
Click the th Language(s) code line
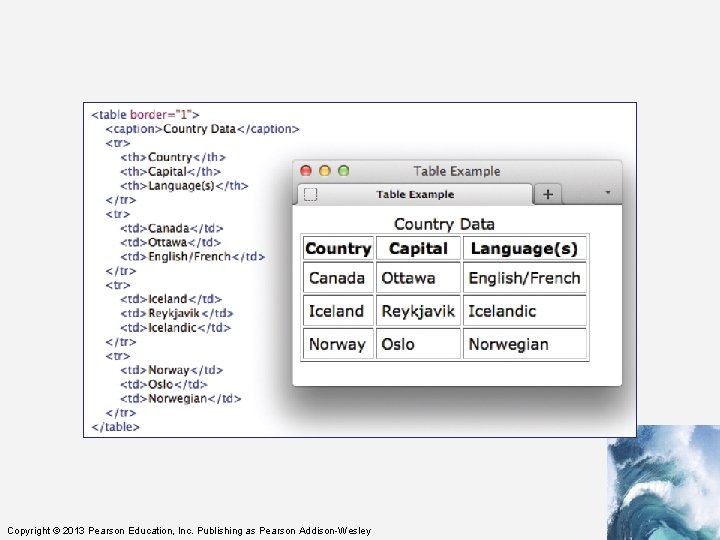pyautogui.click(x=184, y=186)
